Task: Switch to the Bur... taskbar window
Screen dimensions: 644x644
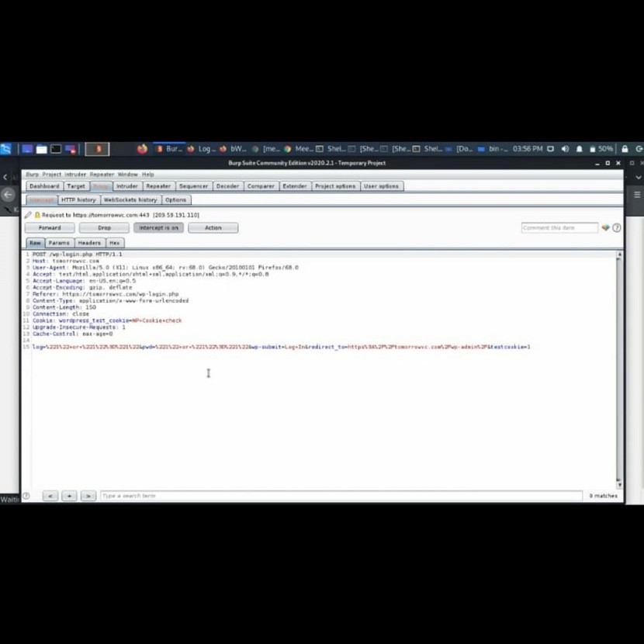Action: tap(169, 149)
